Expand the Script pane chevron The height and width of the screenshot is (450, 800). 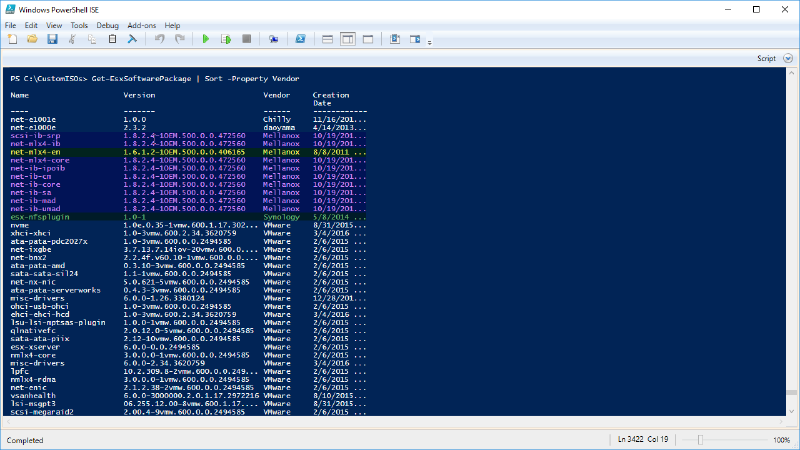(x=788, y=58)
